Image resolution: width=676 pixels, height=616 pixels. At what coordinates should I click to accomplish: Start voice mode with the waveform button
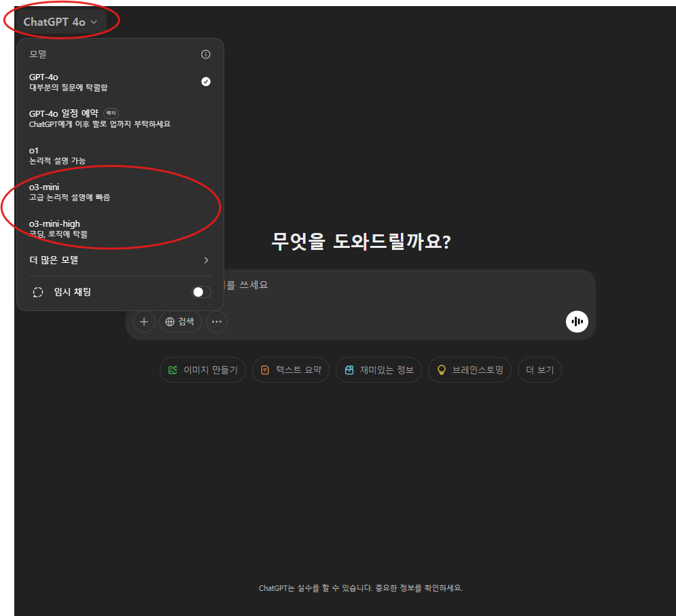click(577, 321)
